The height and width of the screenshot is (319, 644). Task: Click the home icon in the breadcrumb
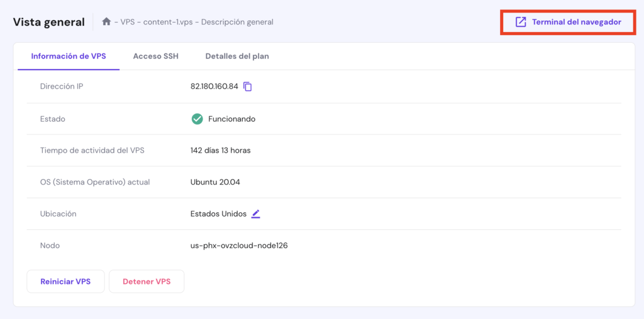click(x=106, y=22)
